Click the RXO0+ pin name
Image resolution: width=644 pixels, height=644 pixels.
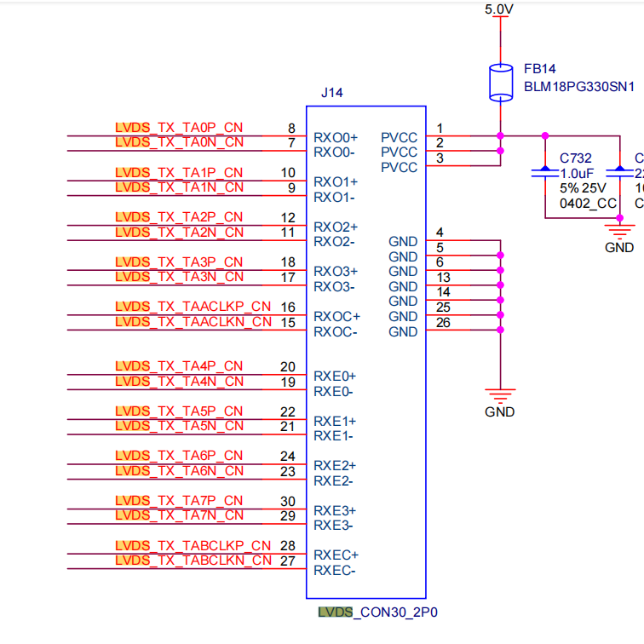(x=336, y=137)
